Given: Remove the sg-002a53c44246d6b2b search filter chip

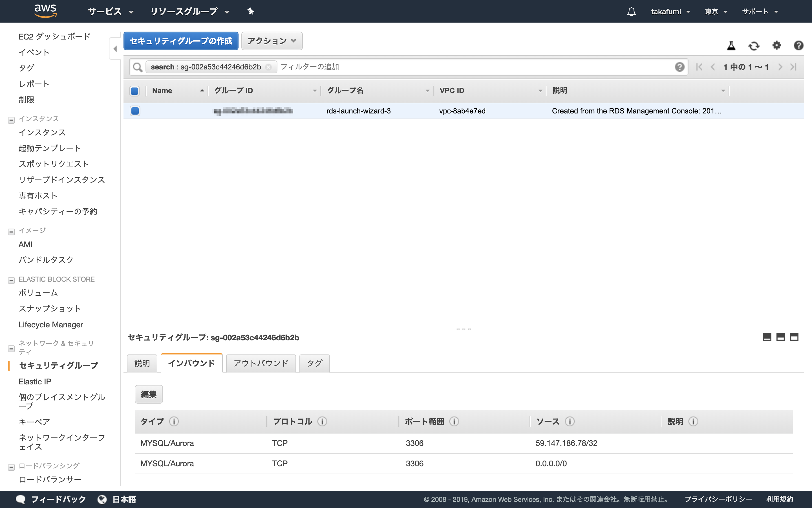Looking at the screenshot, I should click(x=268, y=67).
